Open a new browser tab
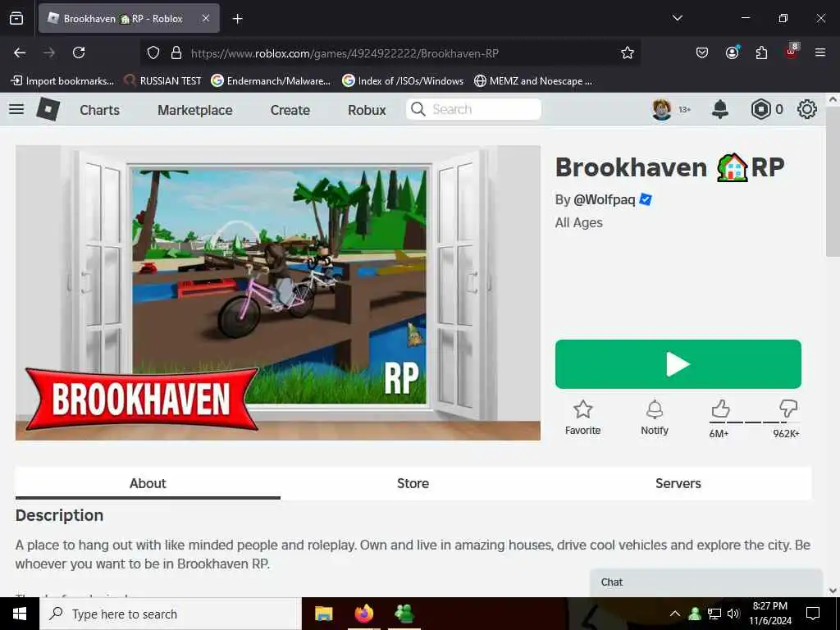 237,19
